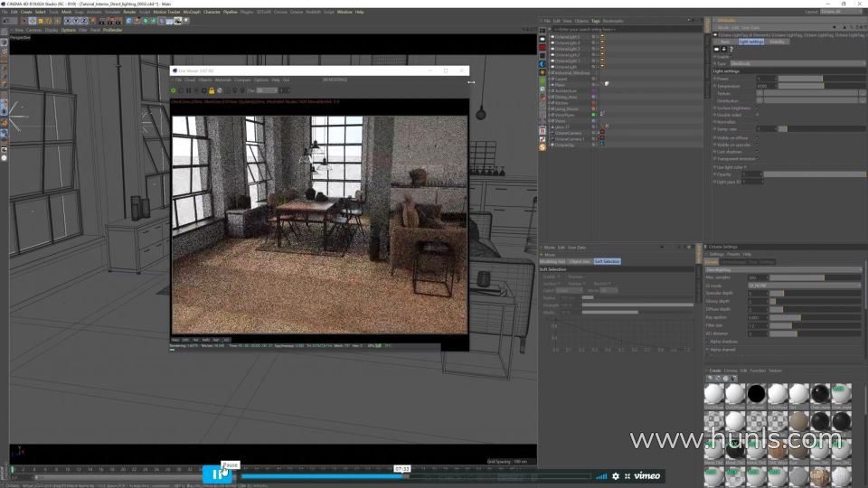The image size is (868, 488).
Task: Select the black material sphere thumbnail
Action: pyautogui.click(x=756, y=394)
